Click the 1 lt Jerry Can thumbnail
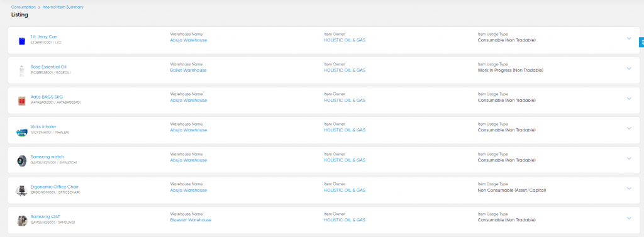The image size is (644, 237). click(x=22, y=40)
